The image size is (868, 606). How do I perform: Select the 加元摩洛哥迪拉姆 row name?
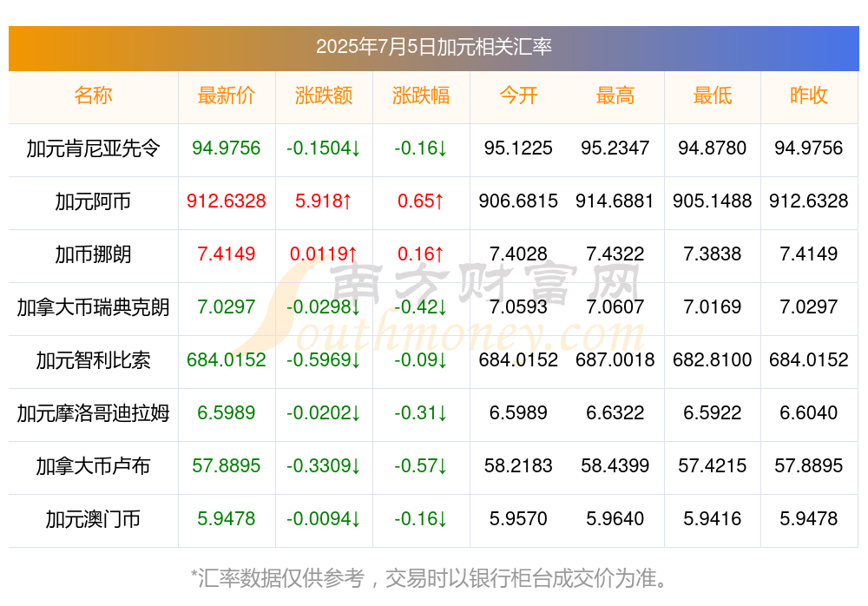pyautogui.click(x=93, y=413)
